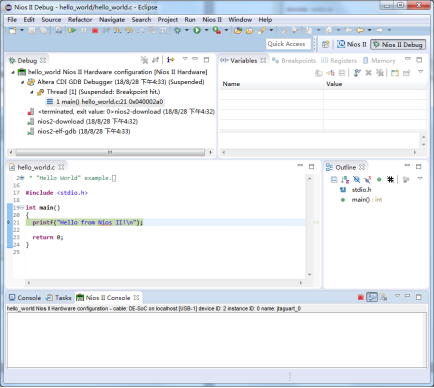Collapse the hello_world Nios II Hardware configuration node

[x=13, y=72]
